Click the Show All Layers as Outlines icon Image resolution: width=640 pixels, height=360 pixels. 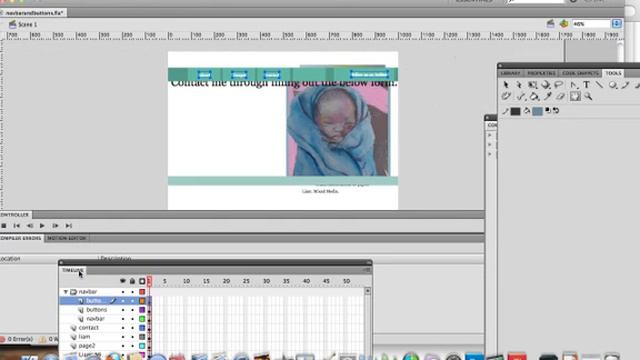142,281
